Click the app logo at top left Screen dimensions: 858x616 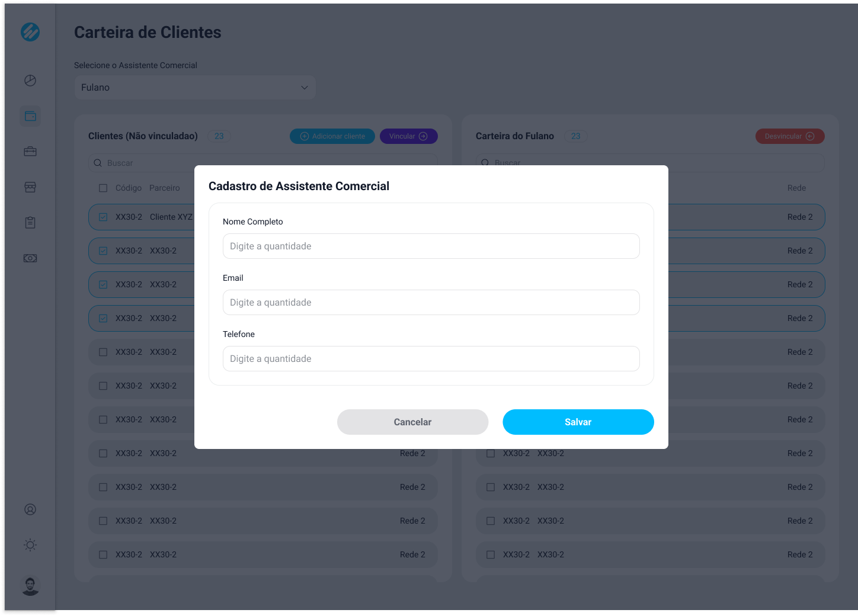point(30,32)
